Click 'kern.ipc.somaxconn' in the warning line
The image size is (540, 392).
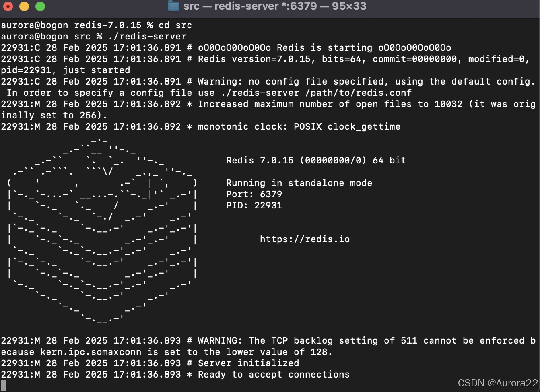[x=91, y=352]
